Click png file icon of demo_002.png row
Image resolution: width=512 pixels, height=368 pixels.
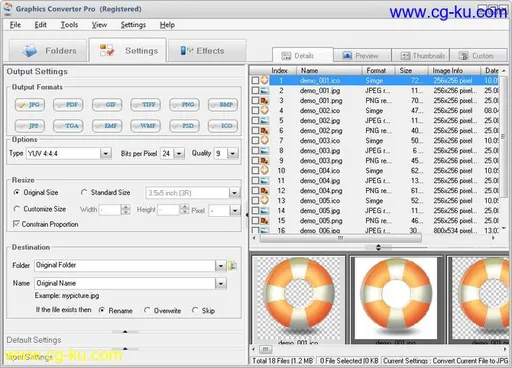pyautogui.click(x=265, y=130)
